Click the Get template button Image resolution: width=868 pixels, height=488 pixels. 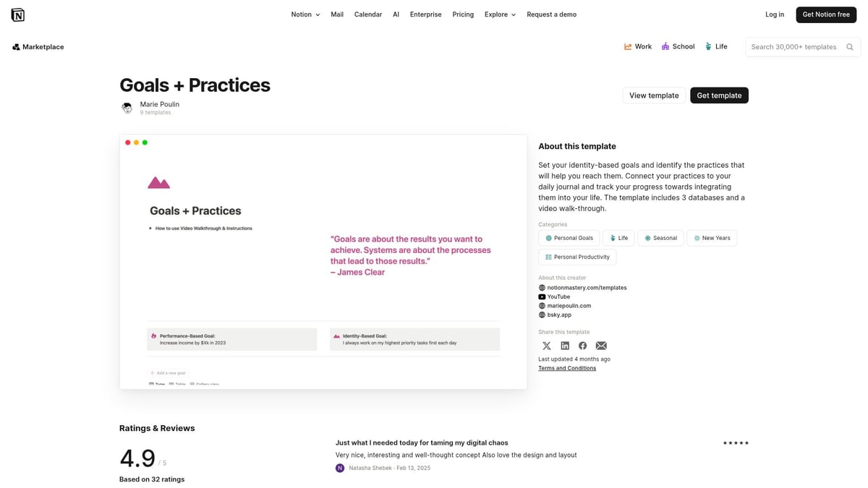pos(719,95)
